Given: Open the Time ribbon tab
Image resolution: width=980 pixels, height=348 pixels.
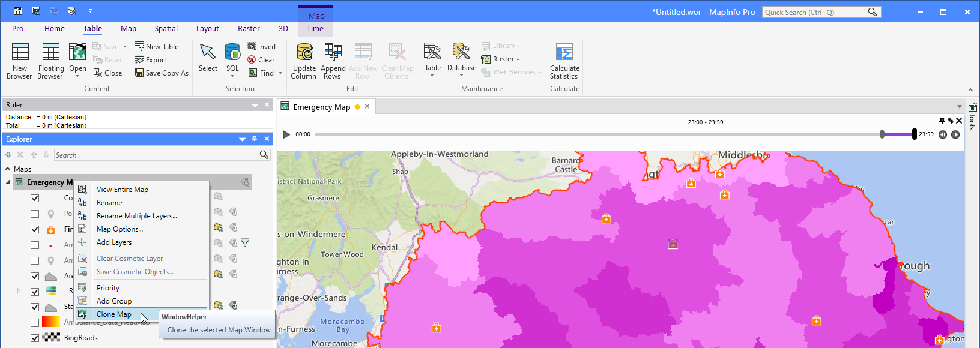Looking at the screenshot, I should (315, 28).
